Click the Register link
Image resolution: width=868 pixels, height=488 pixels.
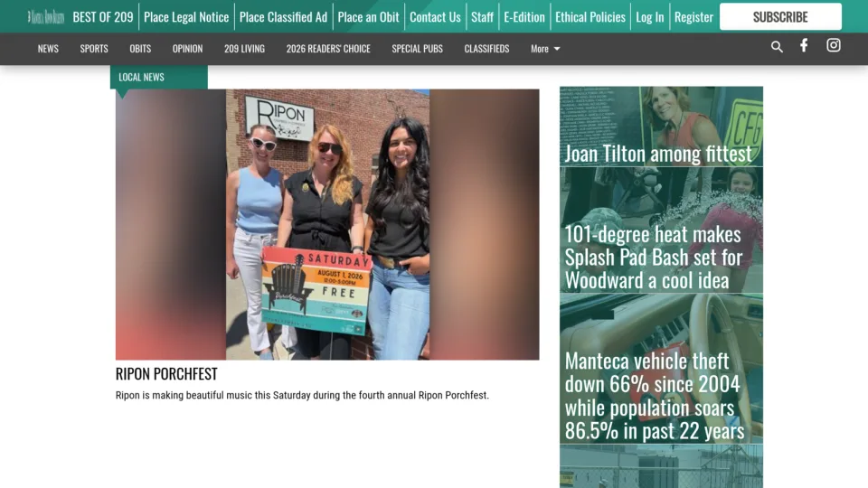point(693,17)
